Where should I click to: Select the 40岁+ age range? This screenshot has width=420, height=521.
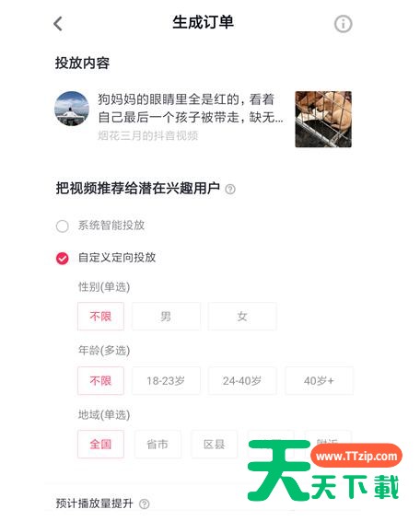click(x=319, y=381)
